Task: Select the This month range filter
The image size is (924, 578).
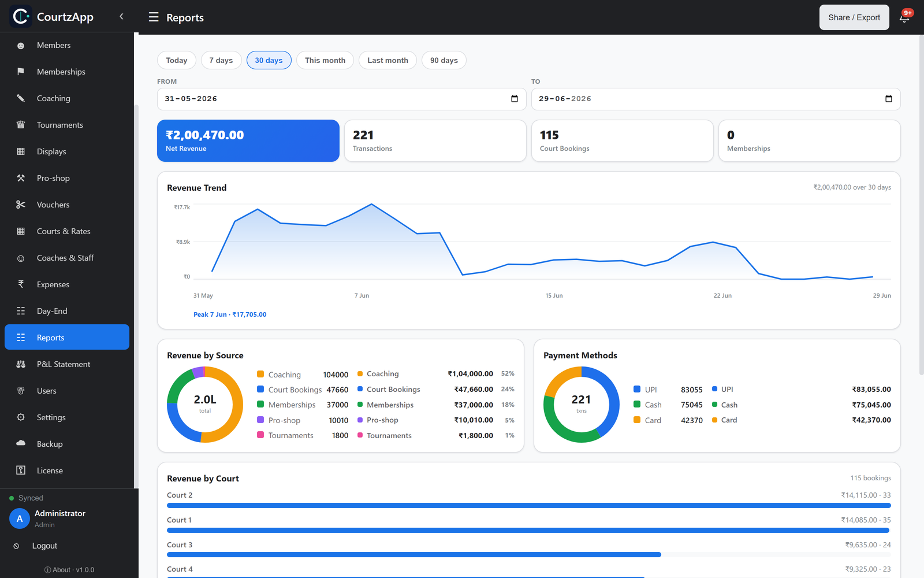Action: (325, 60)
